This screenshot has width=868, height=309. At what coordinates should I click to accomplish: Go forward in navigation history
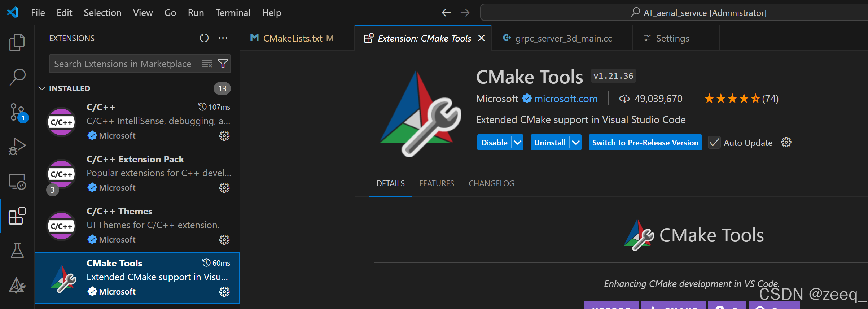tap(465, 13)
